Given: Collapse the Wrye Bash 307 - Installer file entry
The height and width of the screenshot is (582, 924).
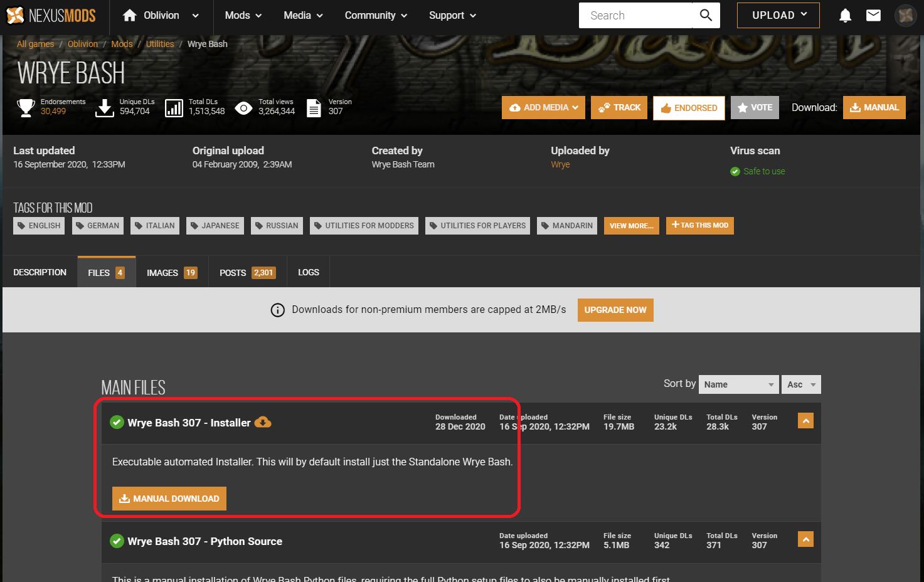Looking at the screenshot, I should point(805,420).
